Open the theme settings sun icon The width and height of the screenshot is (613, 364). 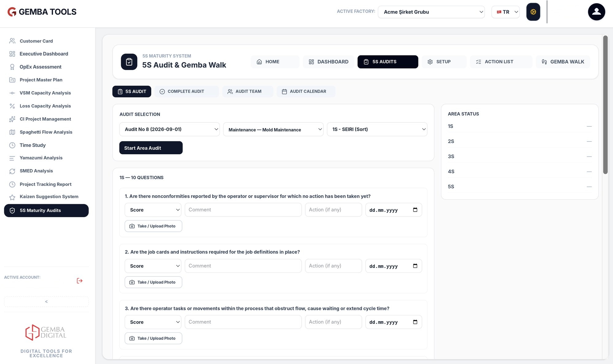click(533, 12)
